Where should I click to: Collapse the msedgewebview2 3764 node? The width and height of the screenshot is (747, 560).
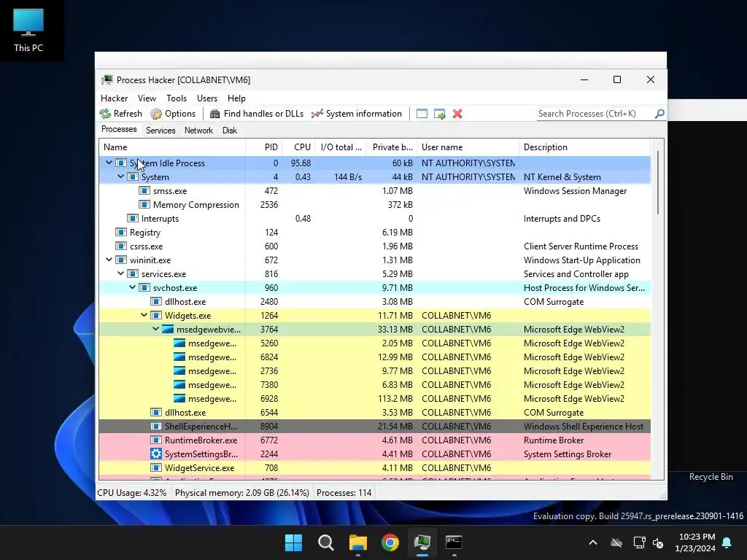point(156,329)
